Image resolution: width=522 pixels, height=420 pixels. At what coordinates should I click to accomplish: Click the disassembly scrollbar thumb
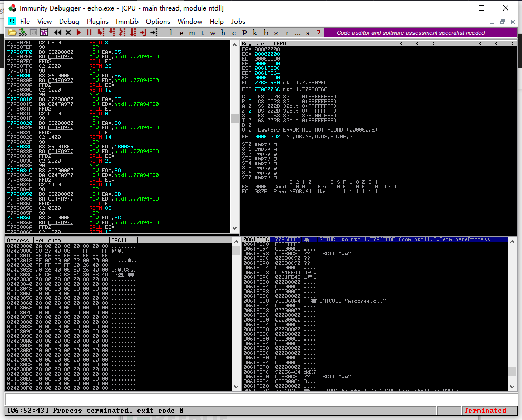tap(235, 119)
